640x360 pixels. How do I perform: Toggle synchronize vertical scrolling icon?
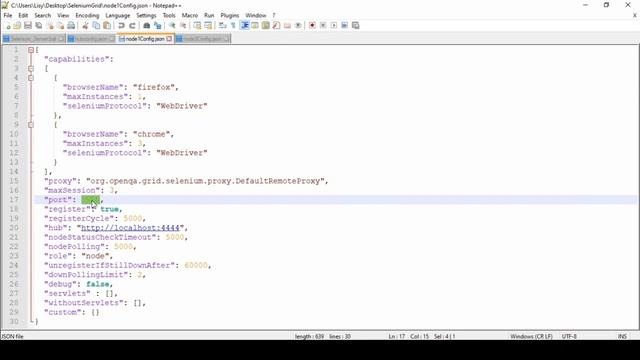[197, 25]
